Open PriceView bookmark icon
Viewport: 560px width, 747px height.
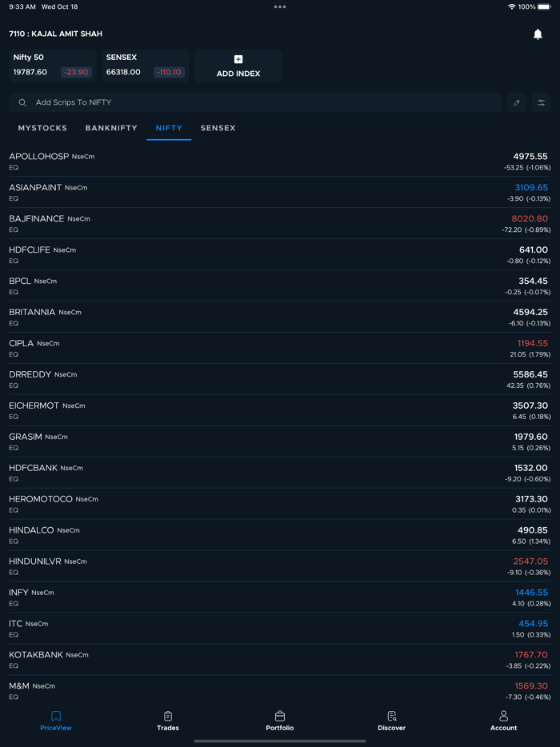pyautogui.click(x=56, y=716)
